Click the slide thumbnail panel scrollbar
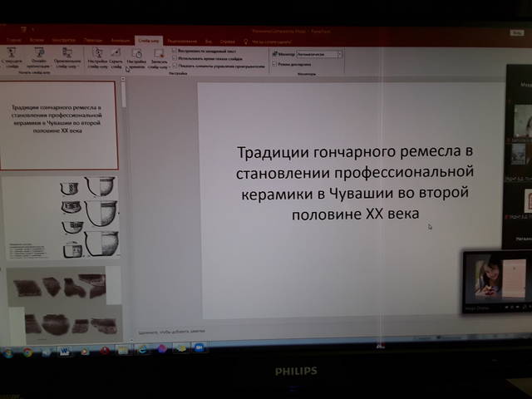Image resolution: width=532 pixels, height=399 pixels. tap(123, 93)
